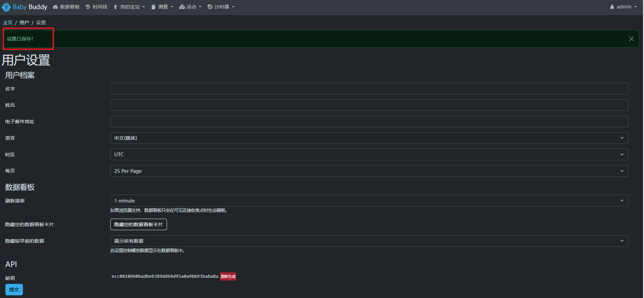Open the 测量 measurements menu

click(x=162, y=7)
